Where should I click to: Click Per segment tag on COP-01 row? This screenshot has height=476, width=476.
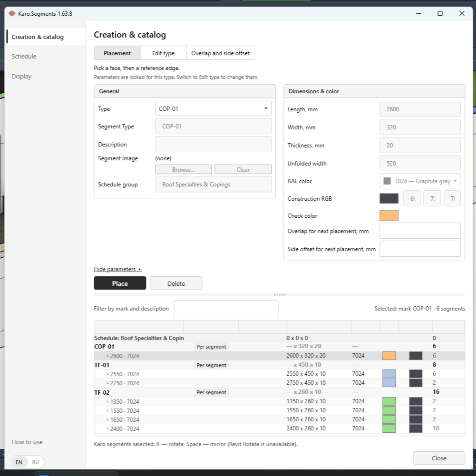211,346
